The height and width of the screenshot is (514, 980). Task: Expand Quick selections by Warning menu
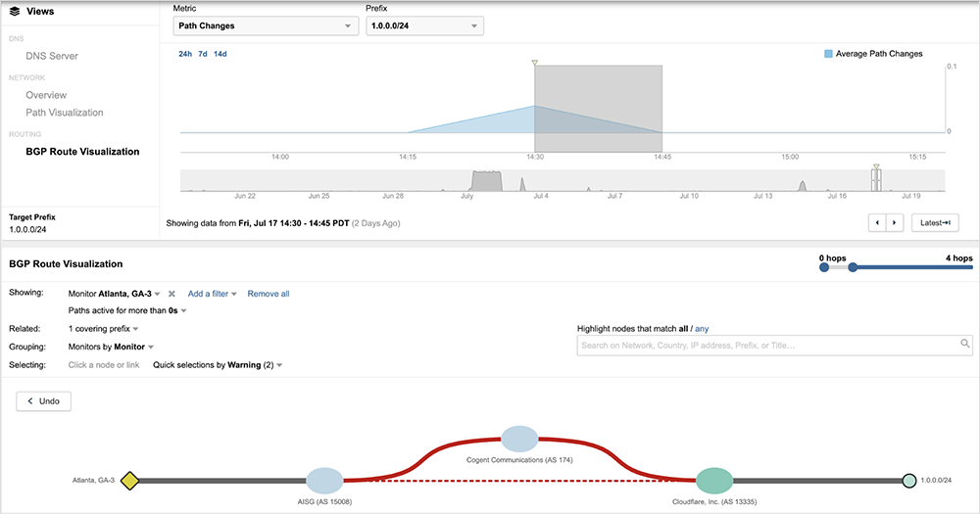pyautogui.click(x=218, y=365)
